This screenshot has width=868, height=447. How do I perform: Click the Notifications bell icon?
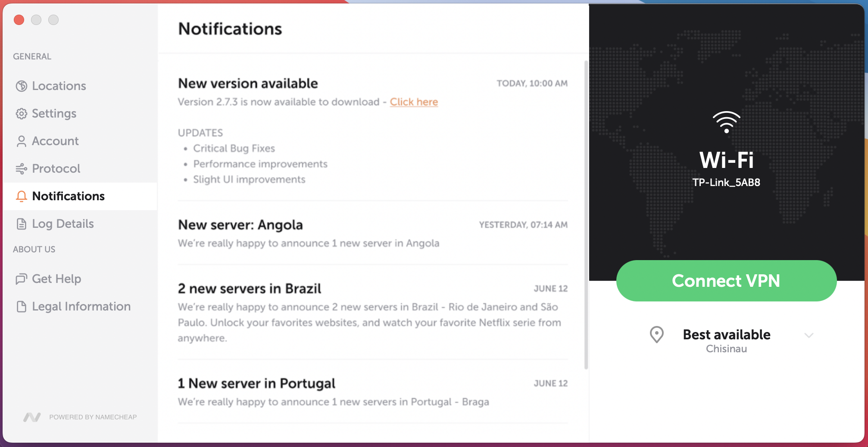coord(21,196)
